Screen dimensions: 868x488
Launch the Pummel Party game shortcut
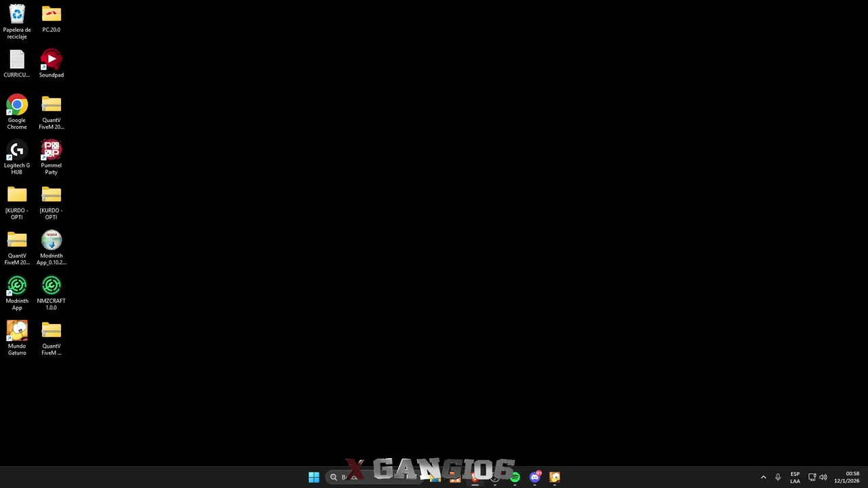point(51,158)
